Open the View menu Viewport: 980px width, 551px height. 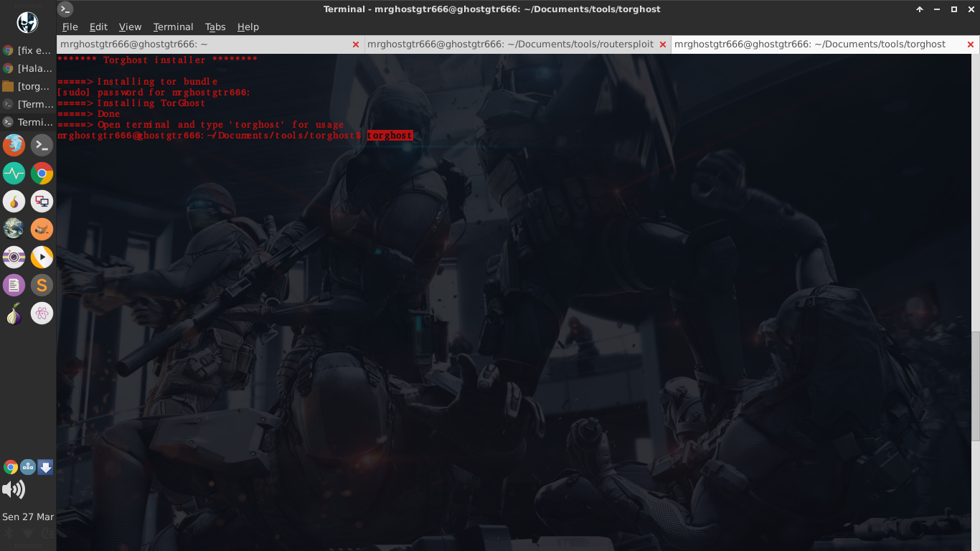click(130, 27)
